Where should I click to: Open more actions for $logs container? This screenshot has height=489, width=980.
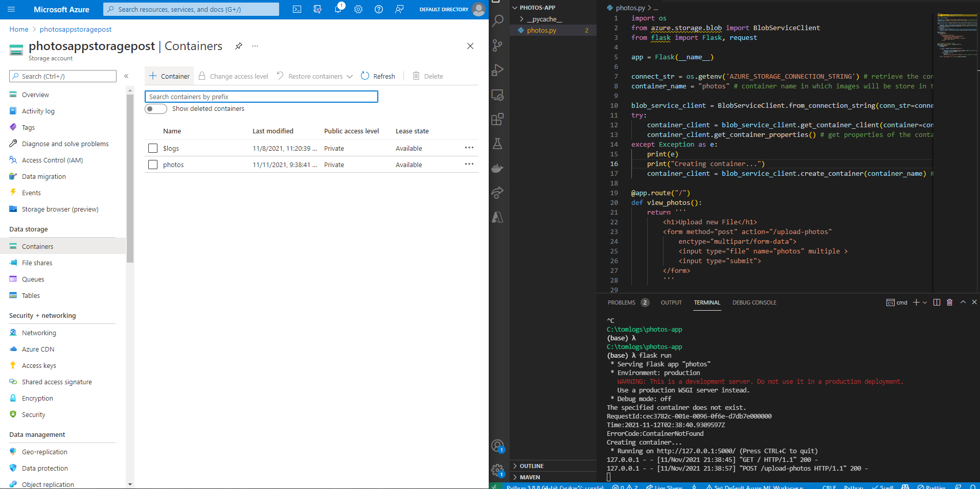click(469, 148)
